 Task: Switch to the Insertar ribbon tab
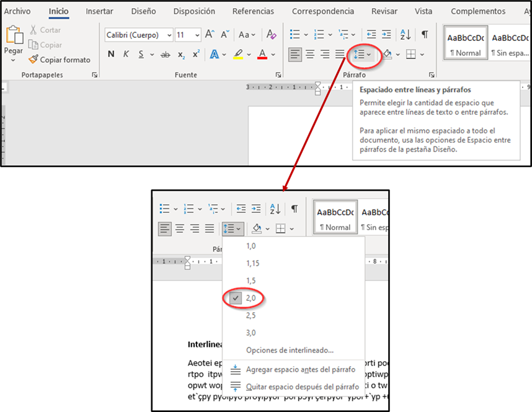point(99,11)
